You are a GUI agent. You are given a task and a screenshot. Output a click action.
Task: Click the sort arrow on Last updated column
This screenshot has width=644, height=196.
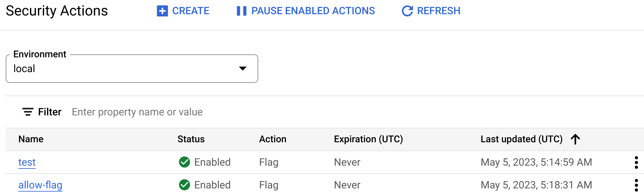click(576, 139)
